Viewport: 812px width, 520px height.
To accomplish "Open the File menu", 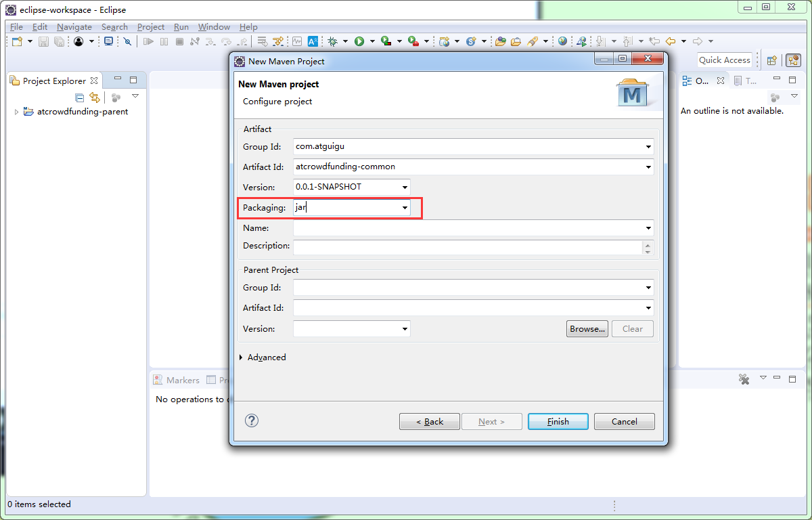I will 16,27.
